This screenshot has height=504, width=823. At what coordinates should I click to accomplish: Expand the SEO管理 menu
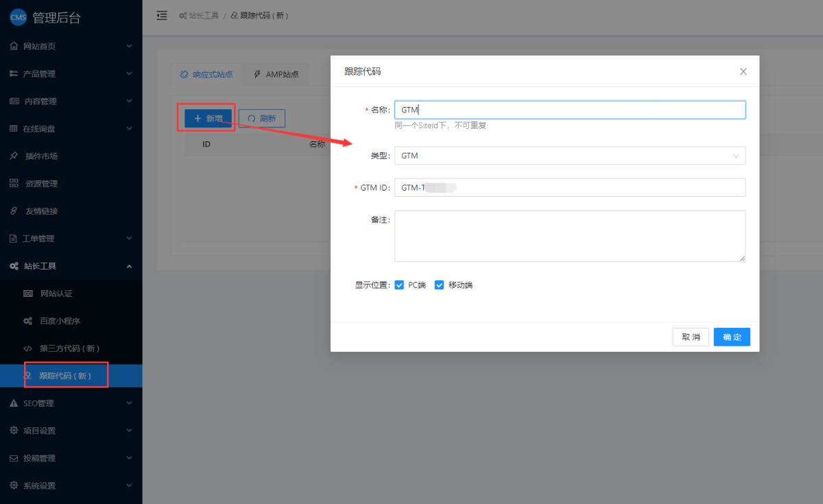tap(69, 403)
